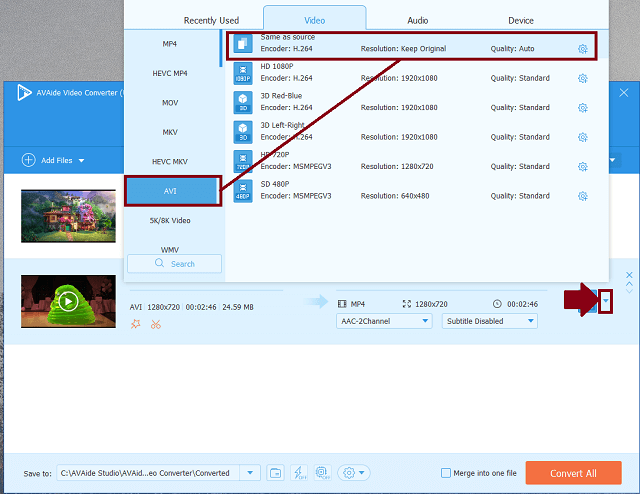Image resolution: width=640 pixels, height=494 pixels.
Task: Select MP4 format in the list
Action: [171, 44]
